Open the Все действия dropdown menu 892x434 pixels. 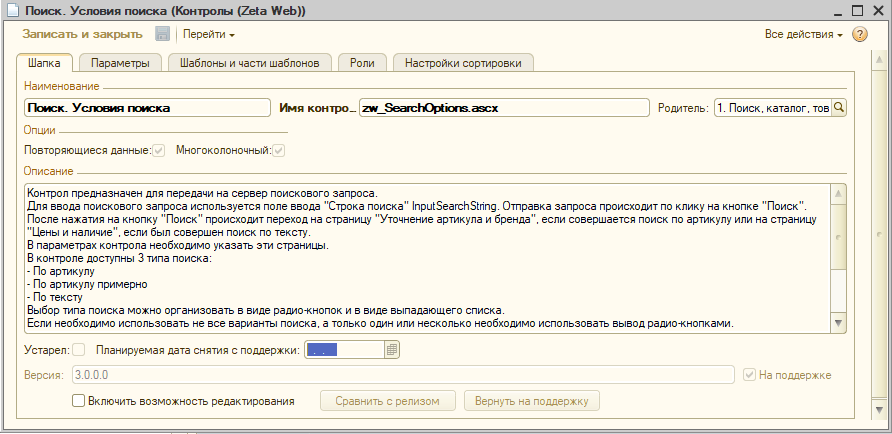point(803,34)
